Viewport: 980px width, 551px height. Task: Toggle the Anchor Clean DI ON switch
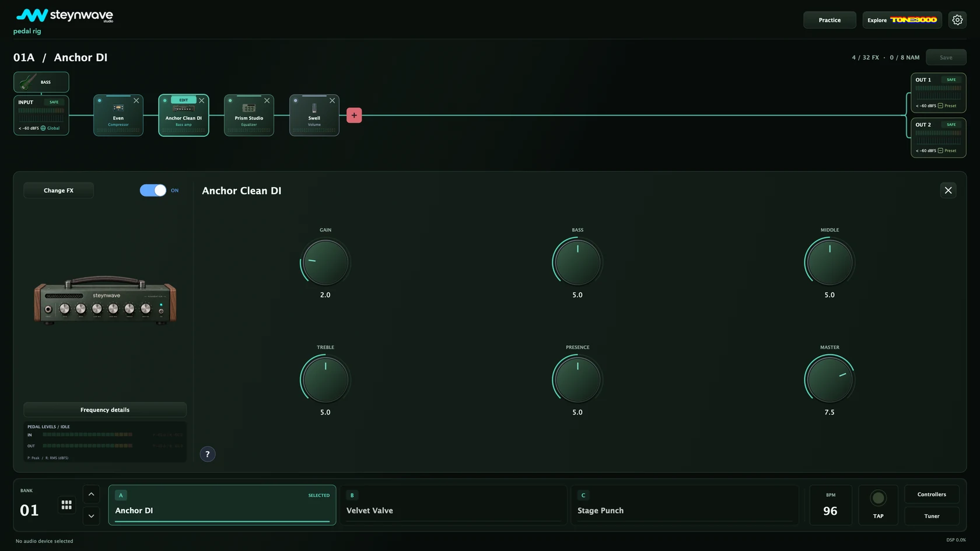(x=153, y=190)
